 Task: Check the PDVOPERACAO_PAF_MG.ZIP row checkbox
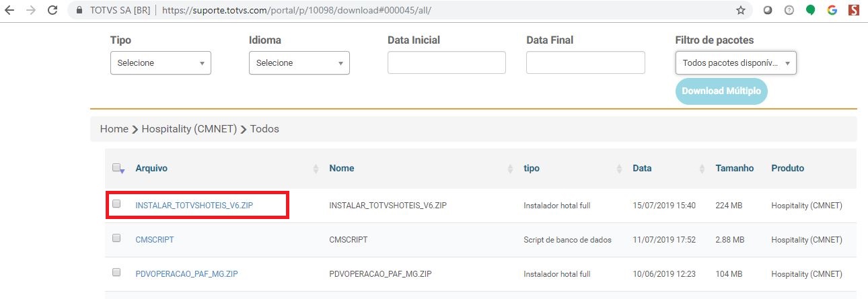[x=116, y=272]
